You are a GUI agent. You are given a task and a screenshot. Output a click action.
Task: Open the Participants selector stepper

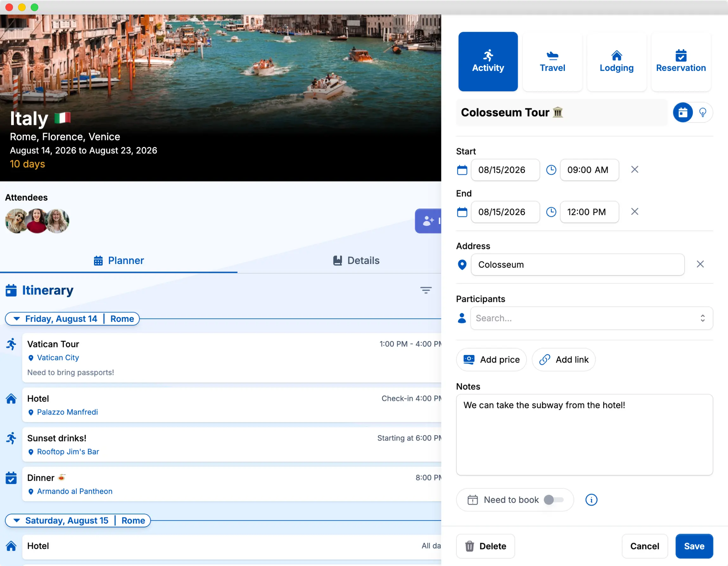tap(703, 318)
